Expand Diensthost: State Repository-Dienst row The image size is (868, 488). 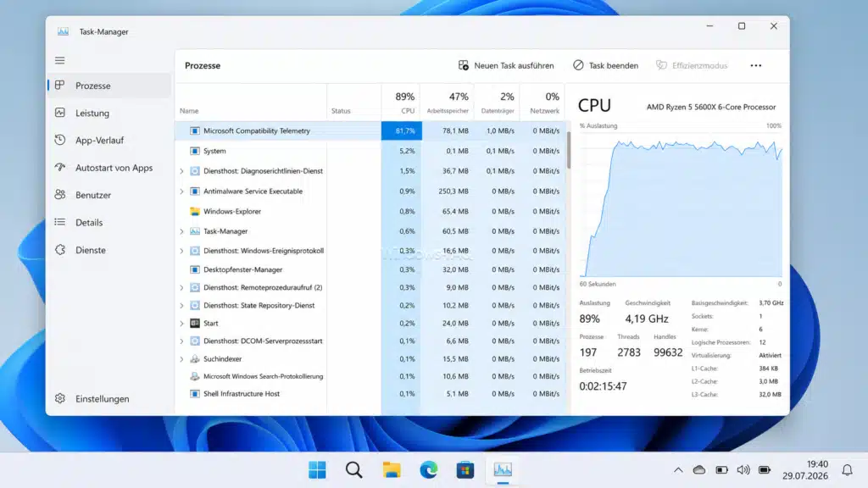tap(181, 305)
